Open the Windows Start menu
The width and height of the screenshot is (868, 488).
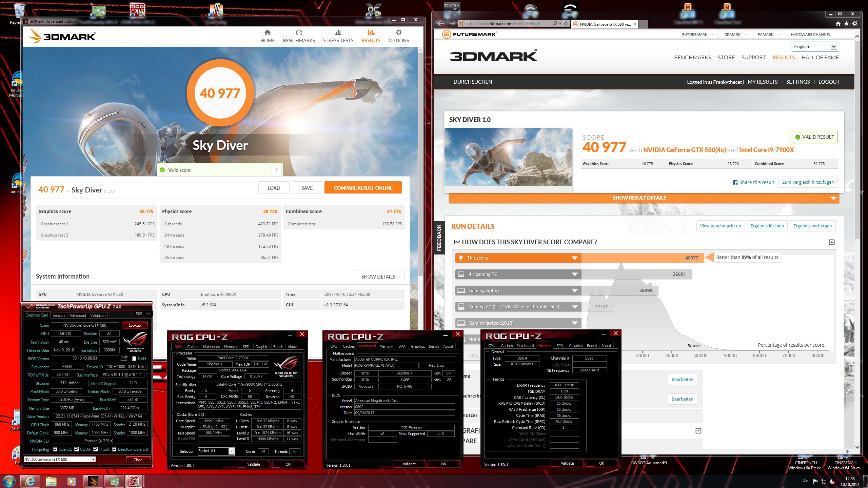[9, 481]
